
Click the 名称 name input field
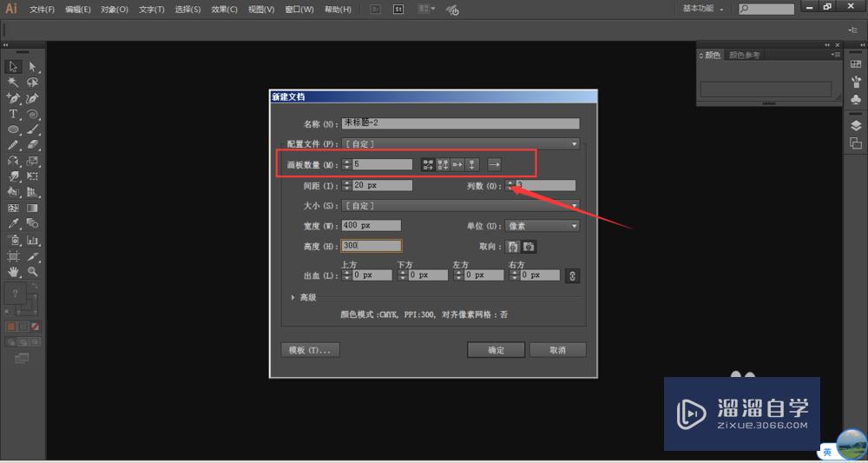[x=461, y=123]
